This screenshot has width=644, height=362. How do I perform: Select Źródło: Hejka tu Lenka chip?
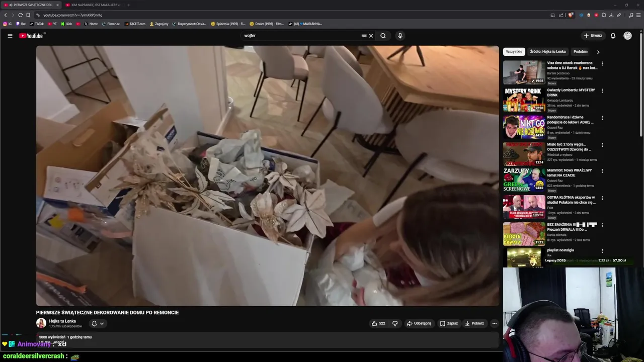(547, 51)
